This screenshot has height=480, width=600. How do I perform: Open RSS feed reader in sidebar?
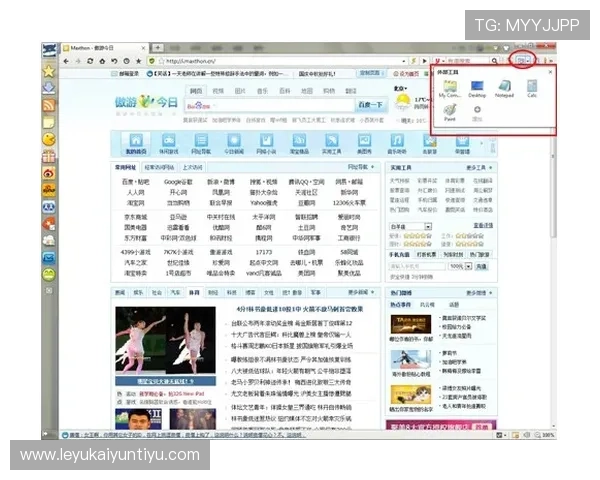49,105
